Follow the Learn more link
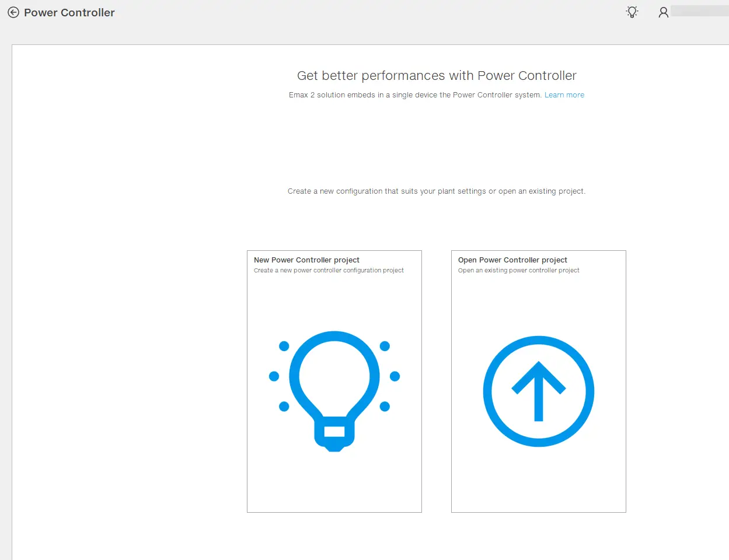This screenshot has height=560, width=729. (x=564, y=95)
